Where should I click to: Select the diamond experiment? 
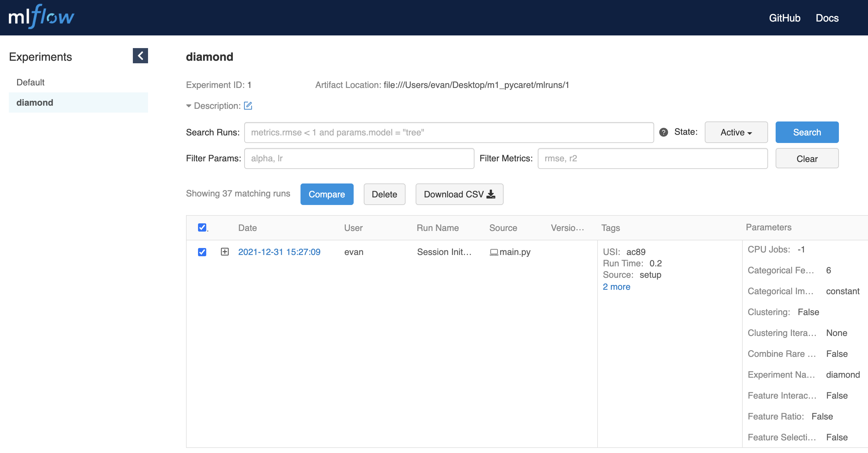78,102
